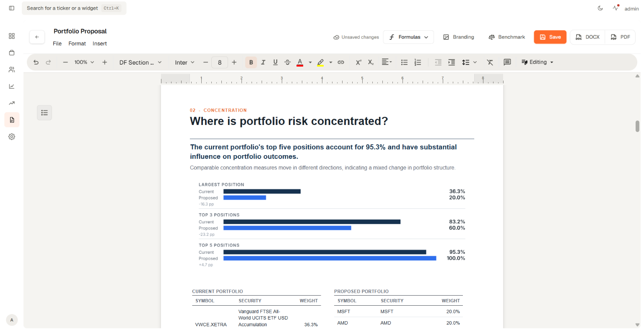Open the activity pulse notification icon
Viewport: 644px width, 330px height.
615,8
